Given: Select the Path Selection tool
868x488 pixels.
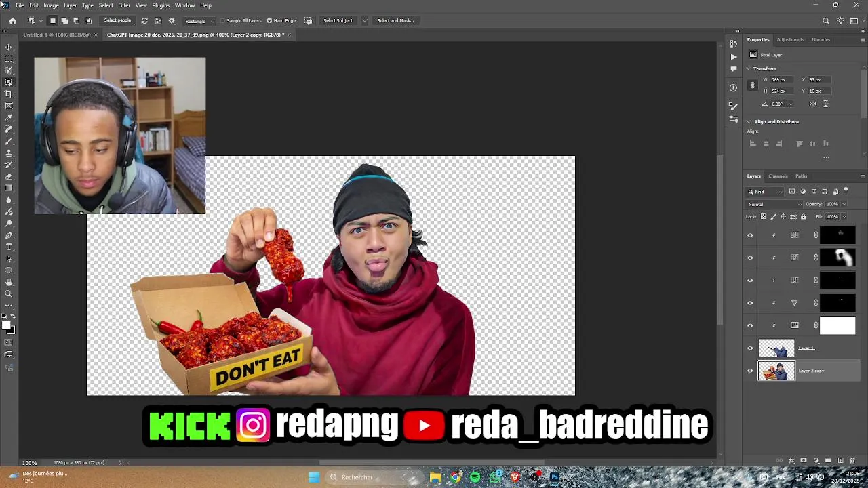Looking at the screenshot, I should coord(9,258).
